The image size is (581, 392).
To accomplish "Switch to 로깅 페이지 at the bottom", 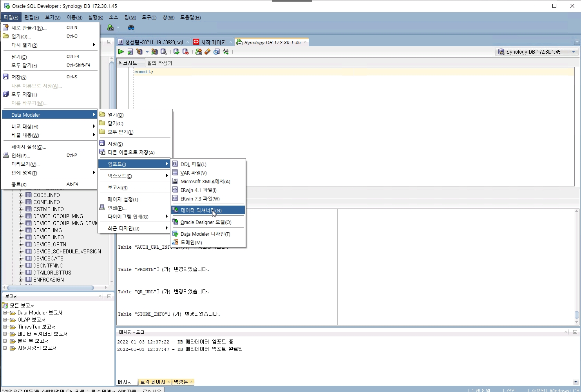I will click(x=152, y=382).
